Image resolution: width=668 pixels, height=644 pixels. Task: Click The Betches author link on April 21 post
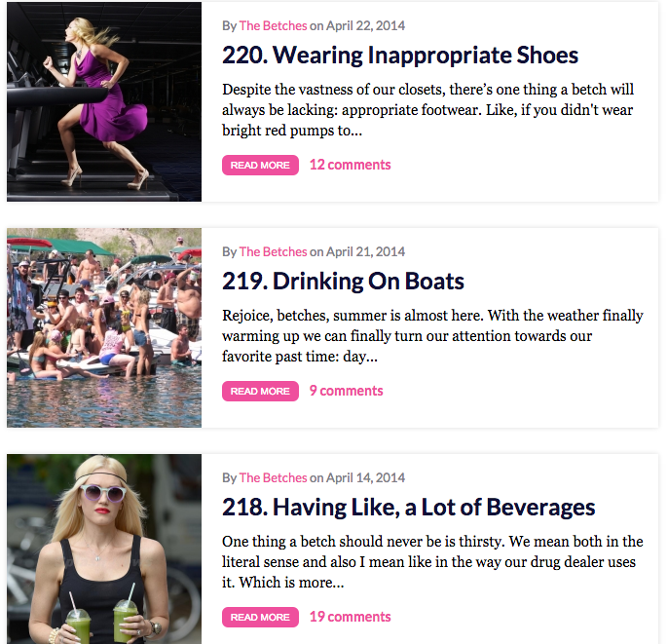click(x=273, y=251)
